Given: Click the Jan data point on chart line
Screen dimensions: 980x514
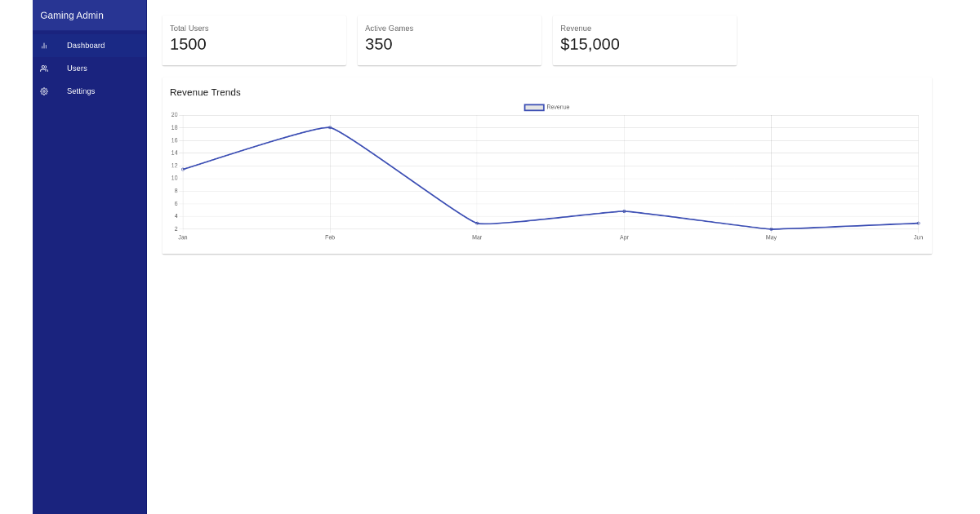Looking at the screenshot, I should [183, 169].
